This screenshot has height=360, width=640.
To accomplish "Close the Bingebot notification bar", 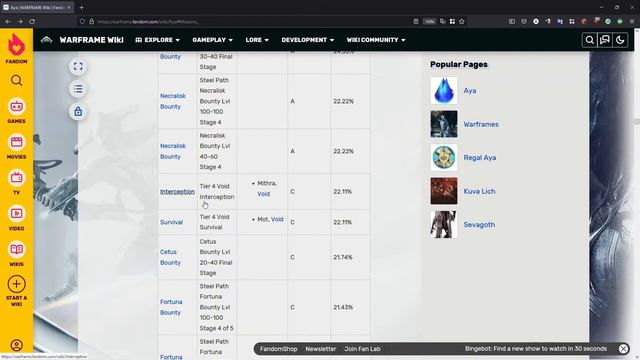I will click(623, 349).
